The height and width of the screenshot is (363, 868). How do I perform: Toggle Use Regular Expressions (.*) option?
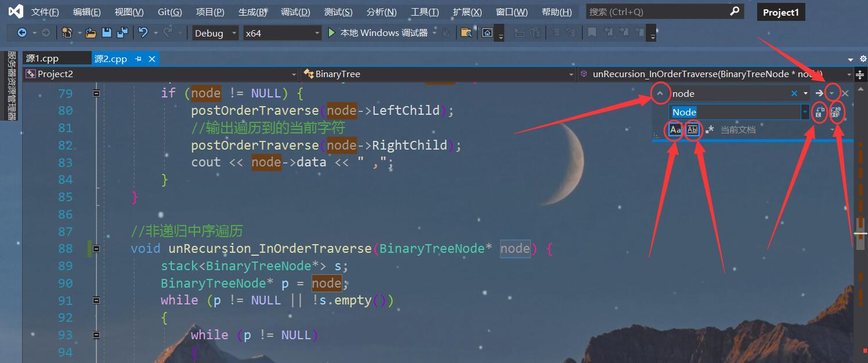[710, 130]
